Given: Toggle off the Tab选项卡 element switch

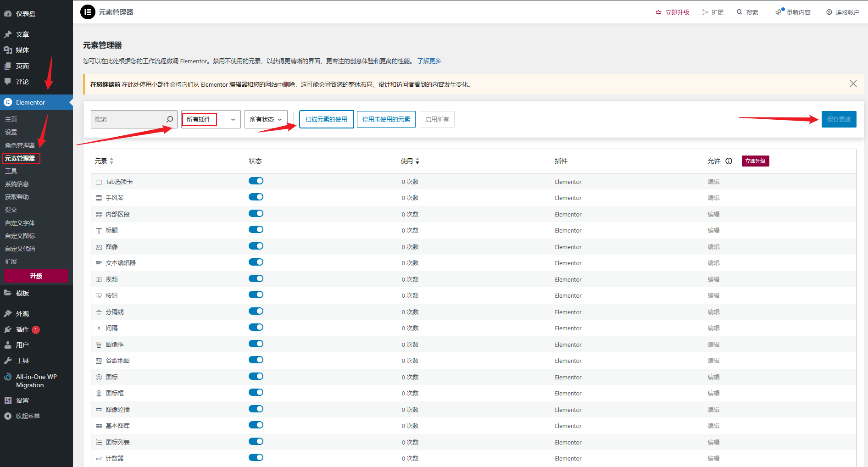Looking at the screenshot, I should pyautogui.click(x=256, y=181).
